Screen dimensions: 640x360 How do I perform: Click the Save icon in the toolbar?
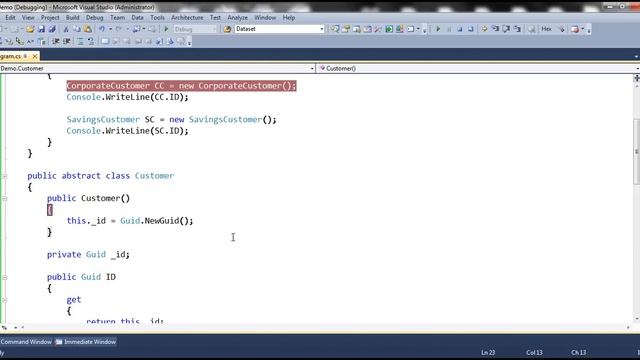[41, 29]
